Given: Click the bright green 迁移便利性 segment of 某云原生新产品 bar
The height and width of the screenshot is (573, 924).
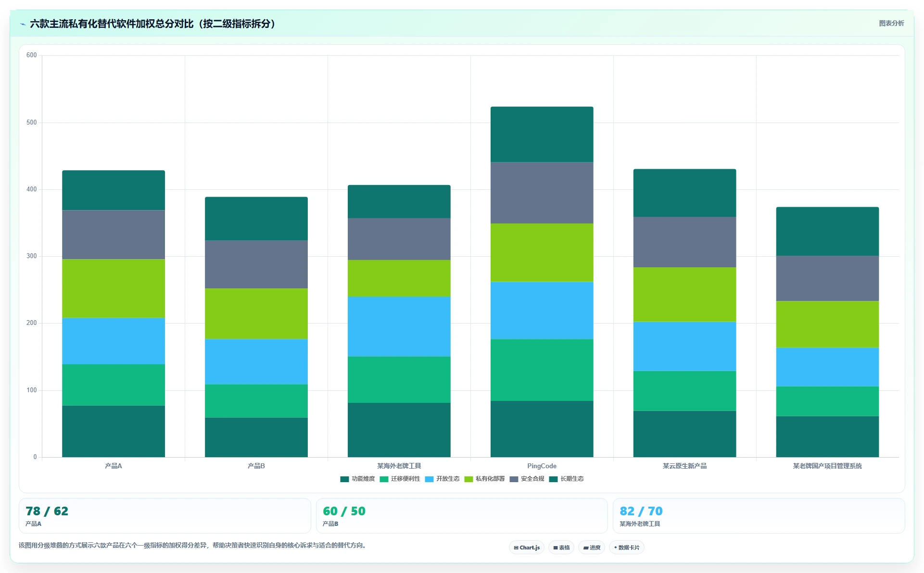Looking at the screenshot, I should (x=685, y=391).
